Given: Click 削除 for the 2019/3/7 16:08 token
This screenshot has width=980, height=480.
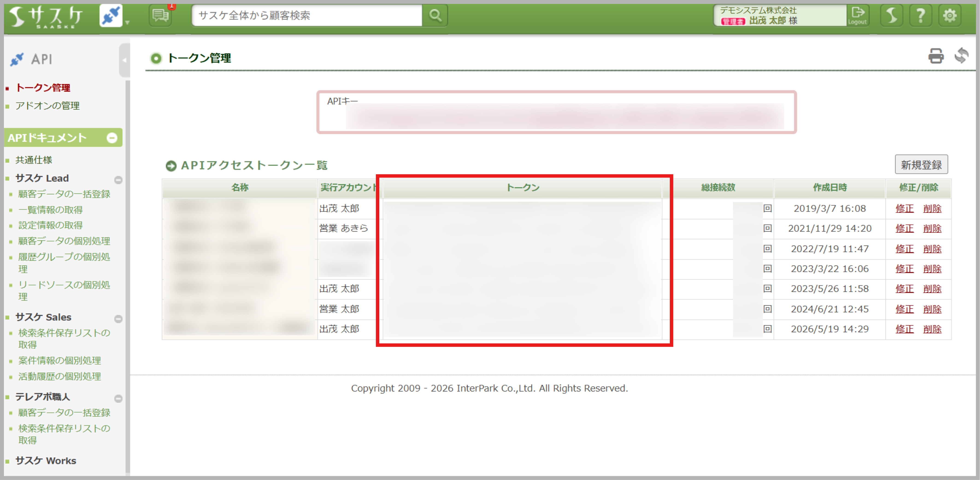Looking at the screenshot, I should click(932, 209).
